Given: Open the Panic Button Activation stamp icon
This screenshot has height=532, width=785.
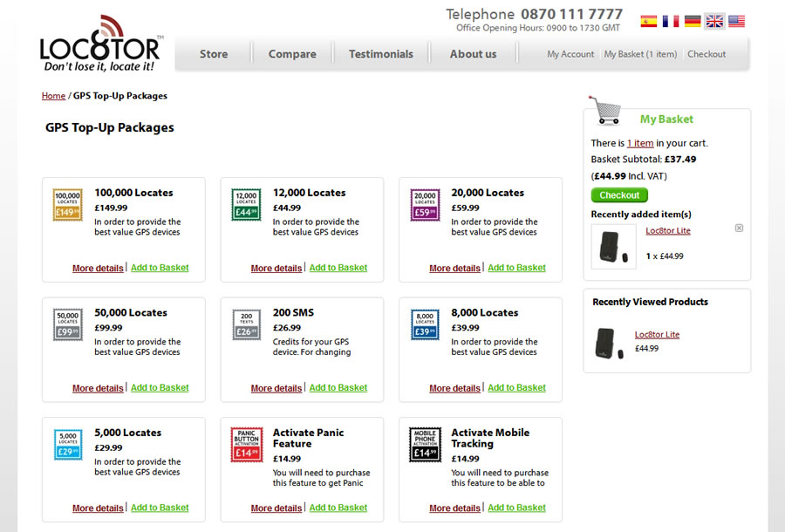Looking at the screenshot, I should (x=246, y=444).
